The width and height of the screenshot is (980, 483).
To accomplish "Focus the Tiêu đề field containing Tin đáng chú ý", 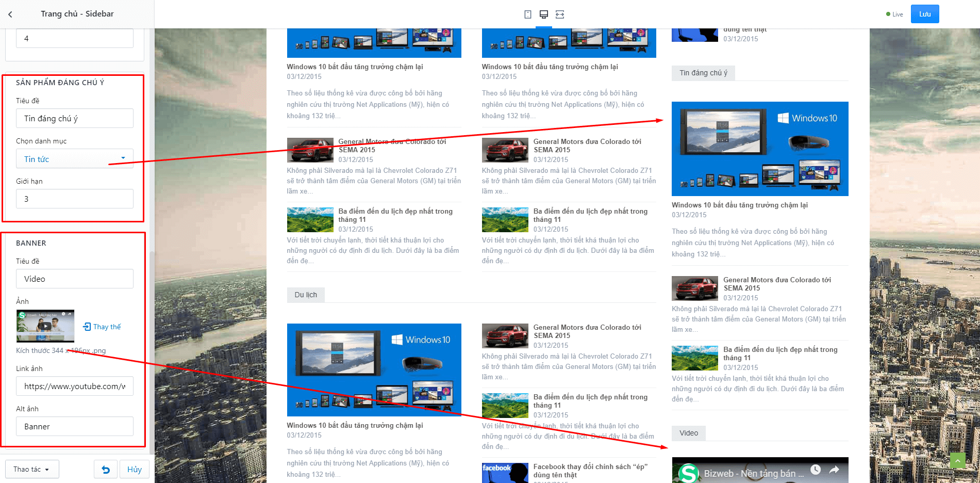I will [75, 118].
